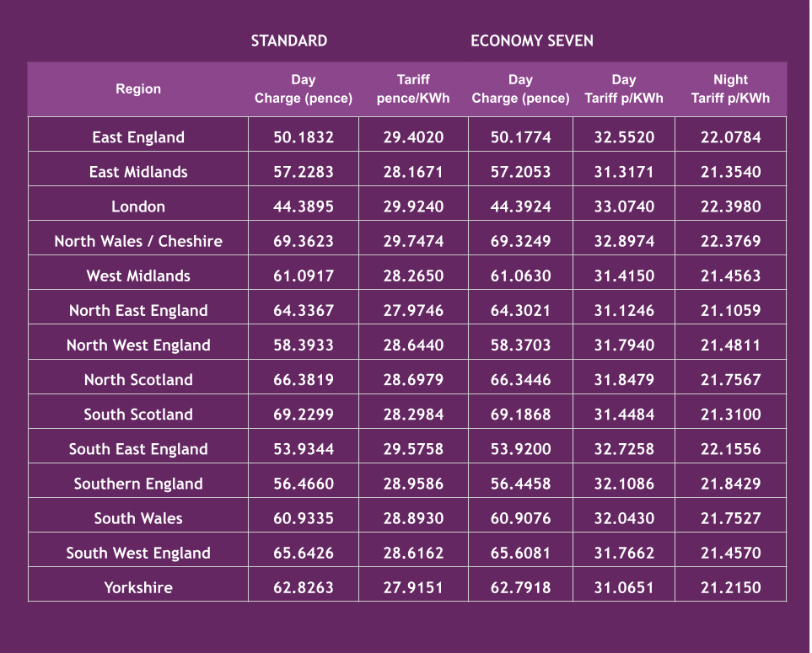Click North Scotland's 66.3446 day charge
812x653 pixels.
[520, 379]
